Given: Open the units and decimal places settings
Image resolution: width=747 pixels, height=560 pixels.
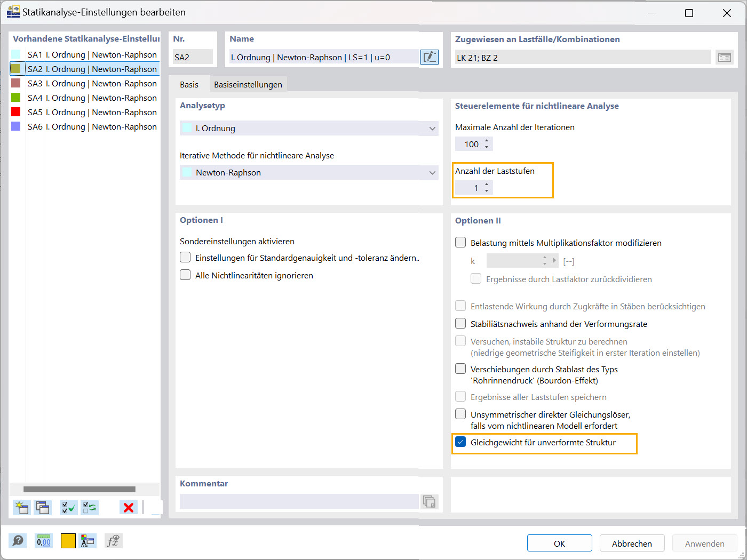Looking at the screenshot, I should (43, 541).
